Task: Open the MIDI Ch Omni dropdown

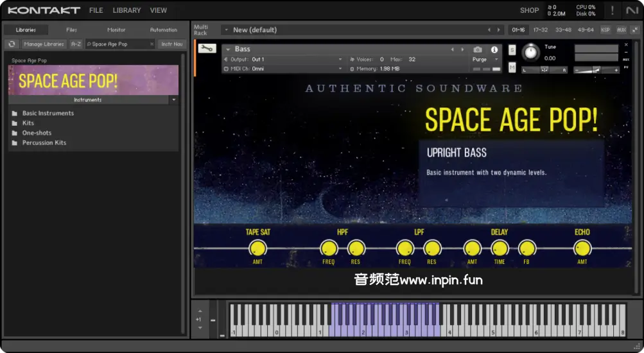Action: (x=340, y=69)
